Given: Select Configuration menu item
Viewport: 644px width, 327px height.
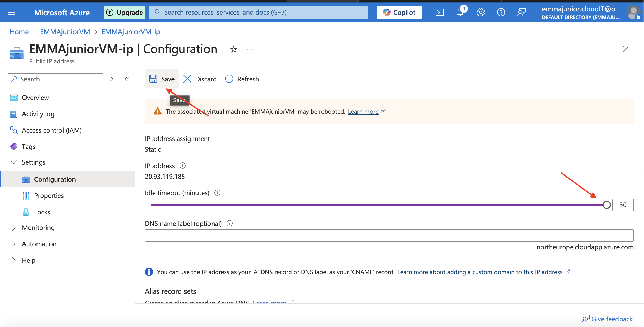Looking at the screenshot, I should pyautogui.click(x=67, y=179).
